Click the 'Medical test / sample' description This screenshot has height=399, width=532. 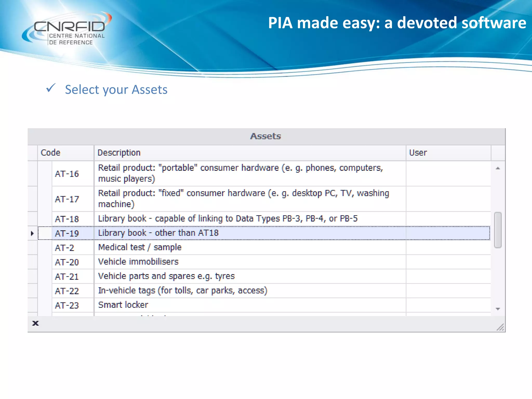pos(250,248)
